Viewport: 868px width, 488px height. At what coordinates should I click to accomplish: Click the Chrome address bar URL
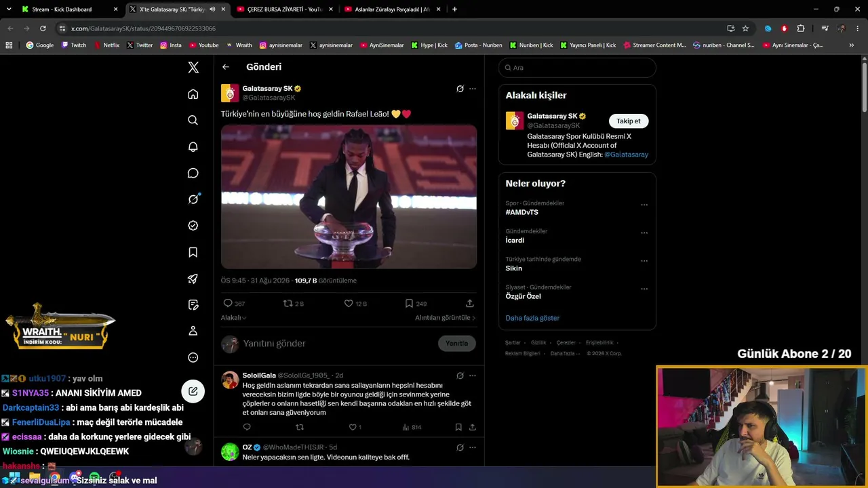pyautogui.click(x=143, y=28)
